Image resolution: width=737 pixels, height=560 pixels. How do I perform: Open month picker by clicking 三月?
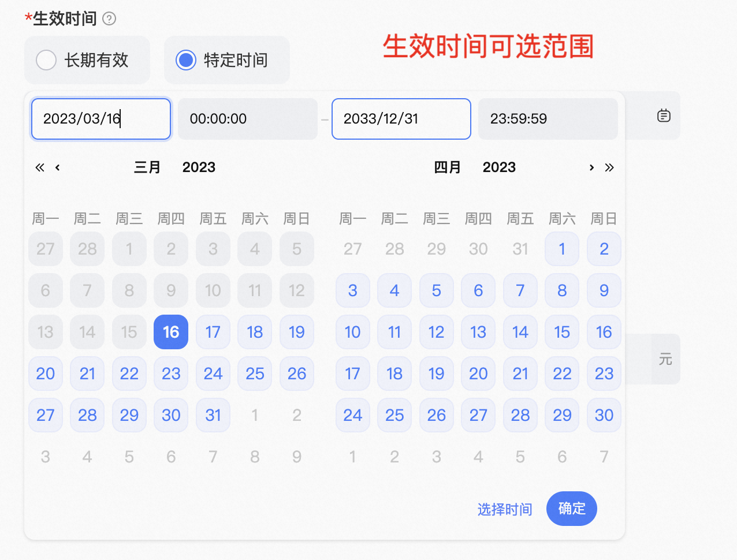(147, 167)
